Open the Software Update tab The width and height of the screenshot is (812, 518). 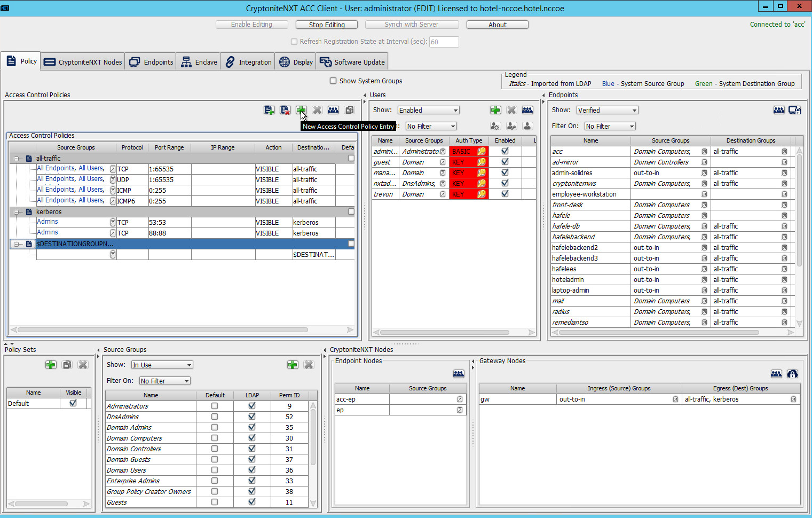[352, 62]
